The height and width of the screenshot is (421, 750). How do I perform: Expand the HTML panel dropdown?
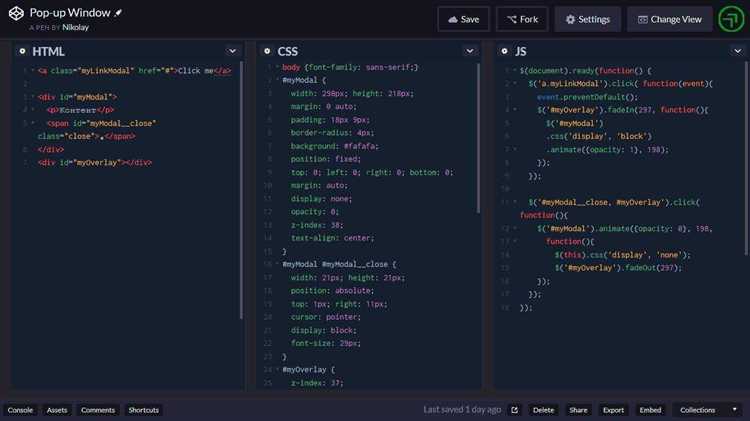pos(232,51)
